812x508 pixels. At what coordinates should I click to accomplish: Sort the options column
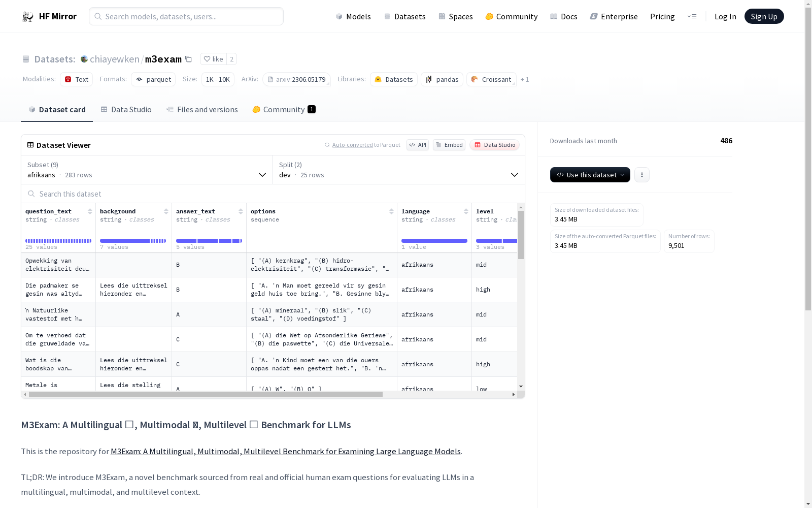pyautogui.click(x=391, y=211)
